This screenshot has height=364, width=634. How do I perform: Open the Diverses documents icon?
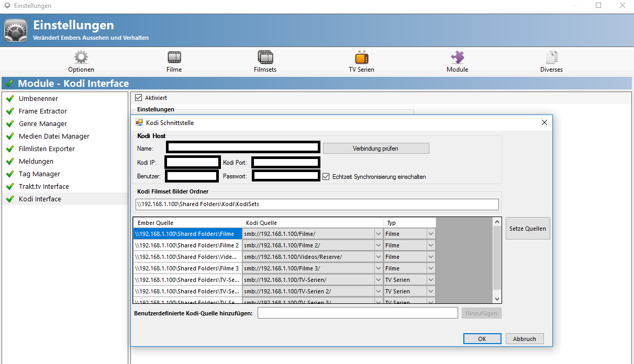pos(552,57)
